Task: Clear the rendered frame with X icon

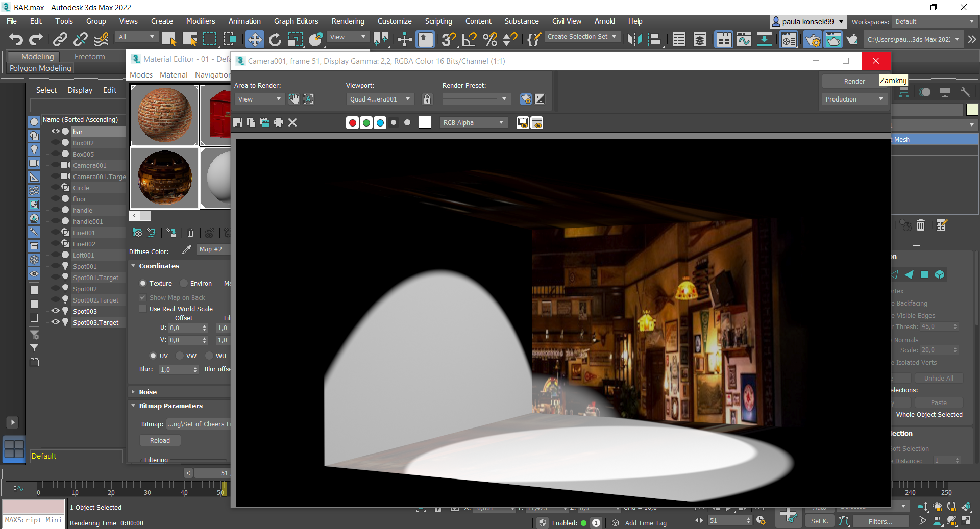Action: tap(292, 122)
